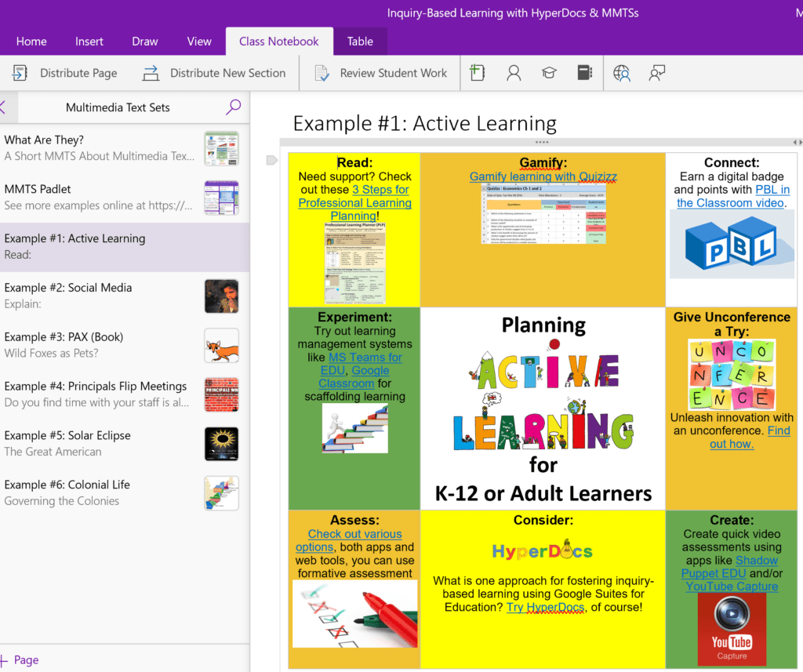Click the YouTube Capture app image
The image size is (803, 672).
coord(732,629)
